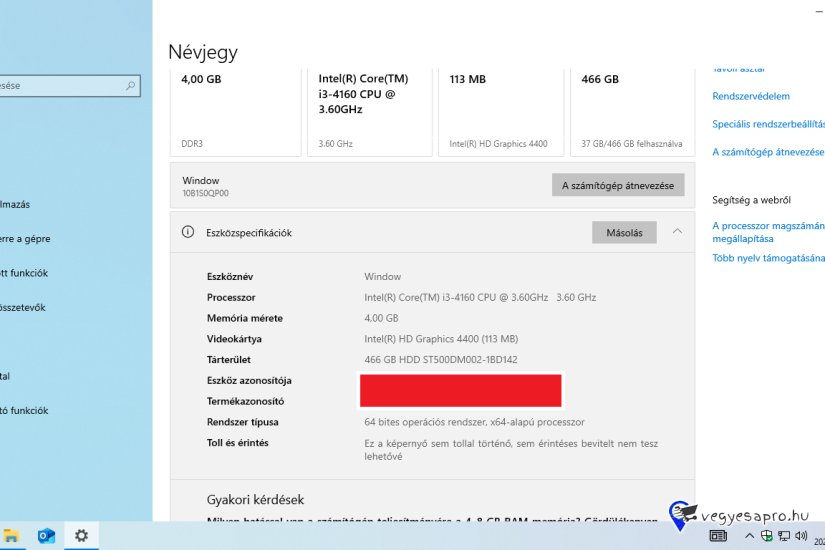Open the Rendszervédelem link
Viewport: 825px width, 550px height.
click(751, 97)
